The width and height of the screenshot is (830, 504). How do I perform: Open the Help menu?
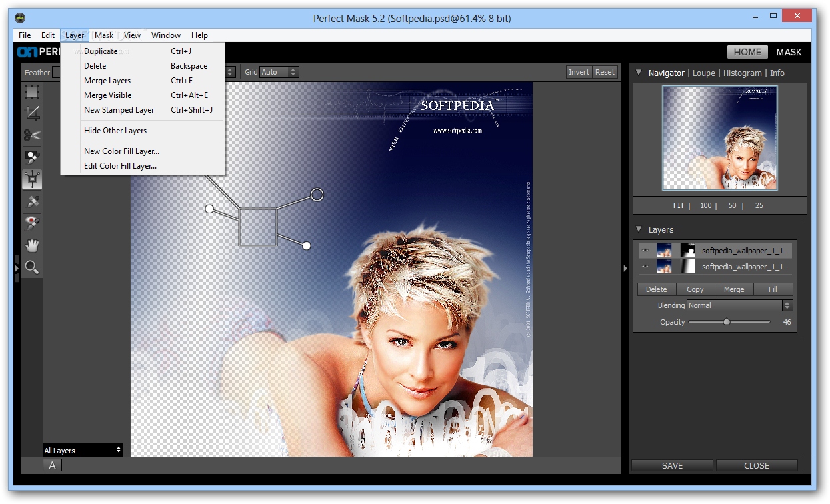click(x=199, y=35)
